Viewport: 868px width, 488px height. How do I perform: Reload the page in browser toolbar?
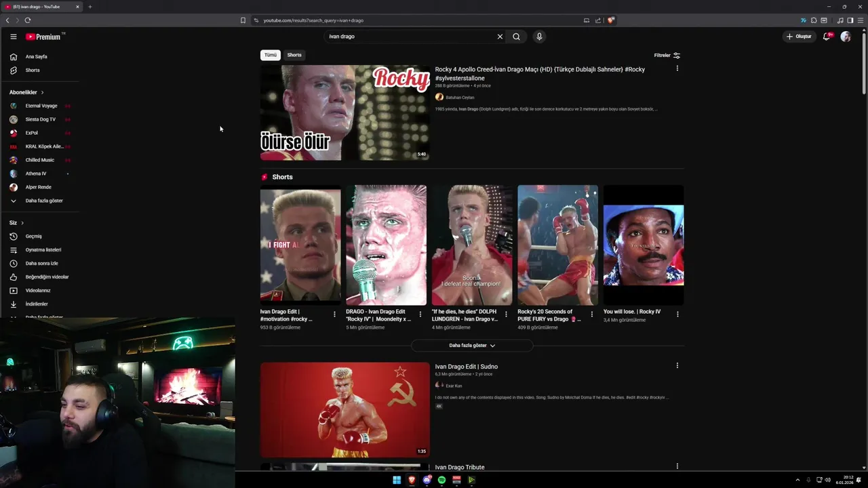(x=27, y=20)
